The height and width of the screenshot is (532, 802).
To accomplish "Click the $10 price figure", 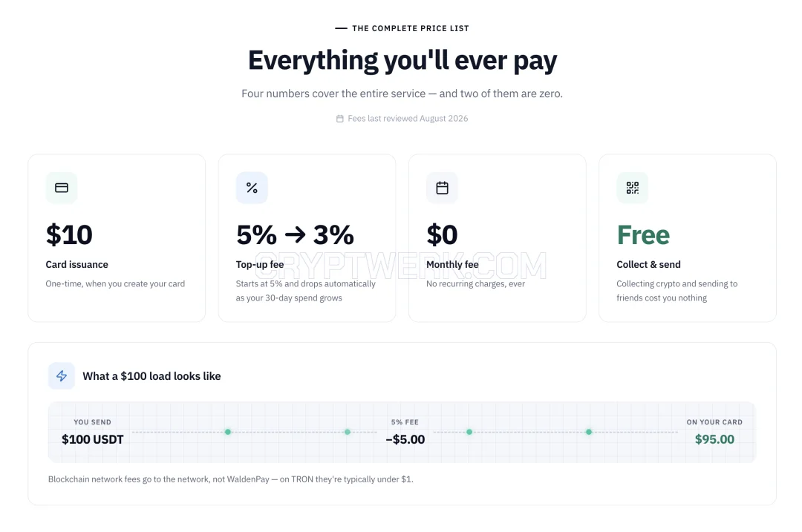I will (x=69, y=235).
